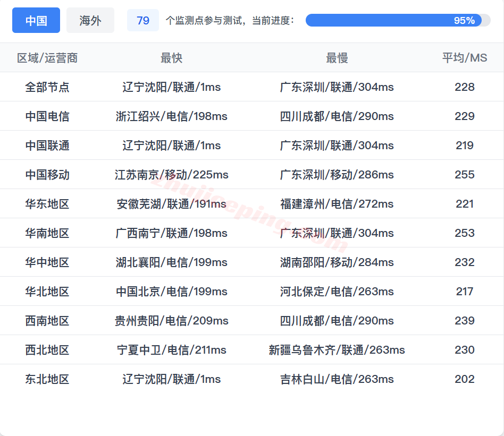Click 福建漳州/电信/272ms slowest cell
This screenshot has width=504, height=436.
pos(337,204)
